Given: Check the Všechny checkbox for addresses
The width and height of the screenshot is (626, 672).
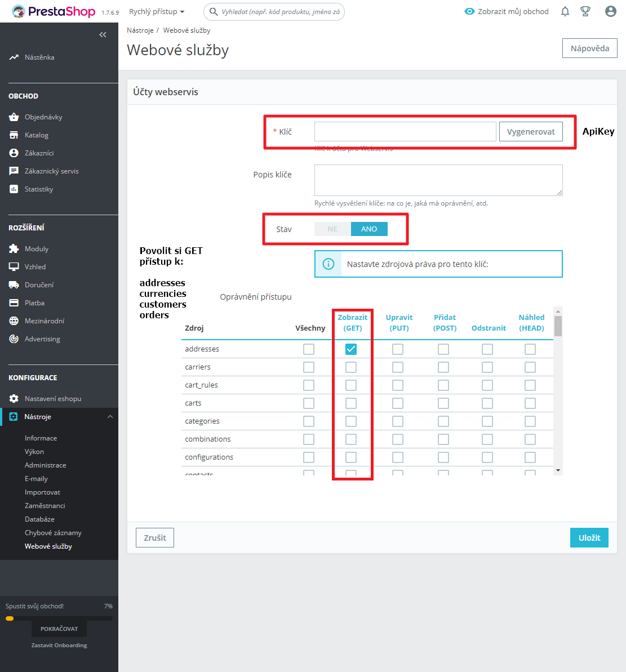Looking at the screenshot, I should pos(309,349).
